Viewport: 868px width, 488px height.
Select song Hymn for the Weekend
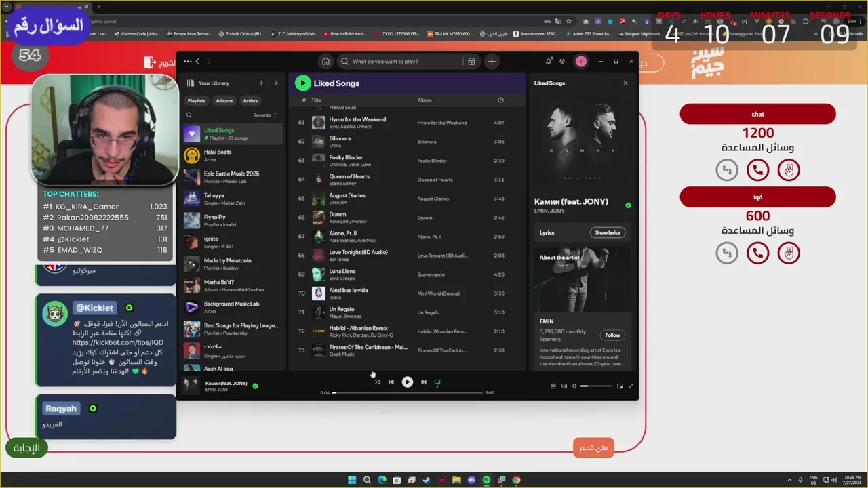click(x=357, y=119)
